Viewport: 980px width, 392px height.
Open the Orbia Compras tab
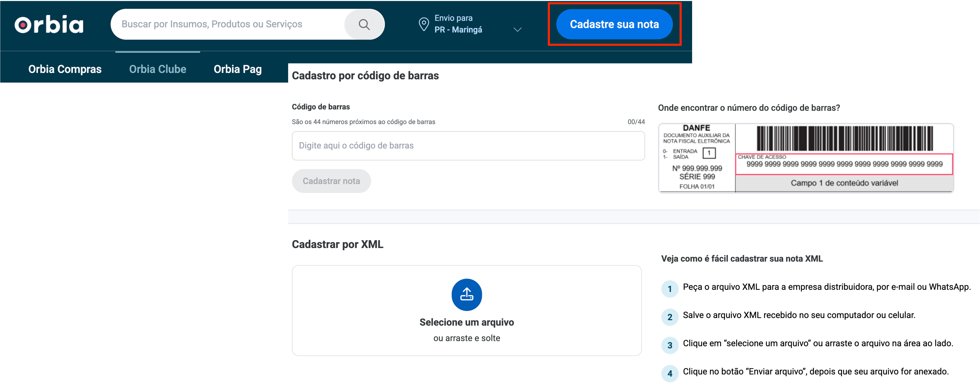(x=65, y=69)
